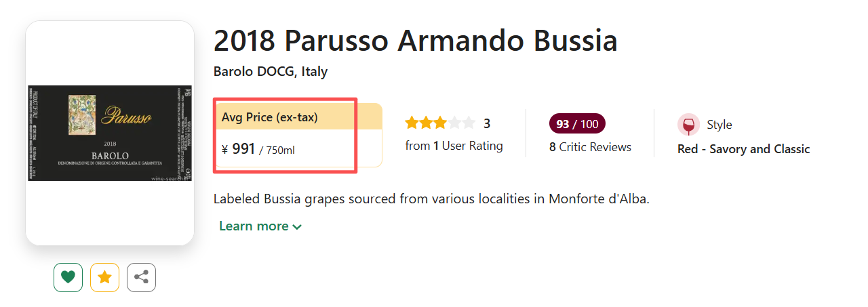Click the green heart favorite icon
The height and width of the screenshot is (307, 868).
(68, 277)
